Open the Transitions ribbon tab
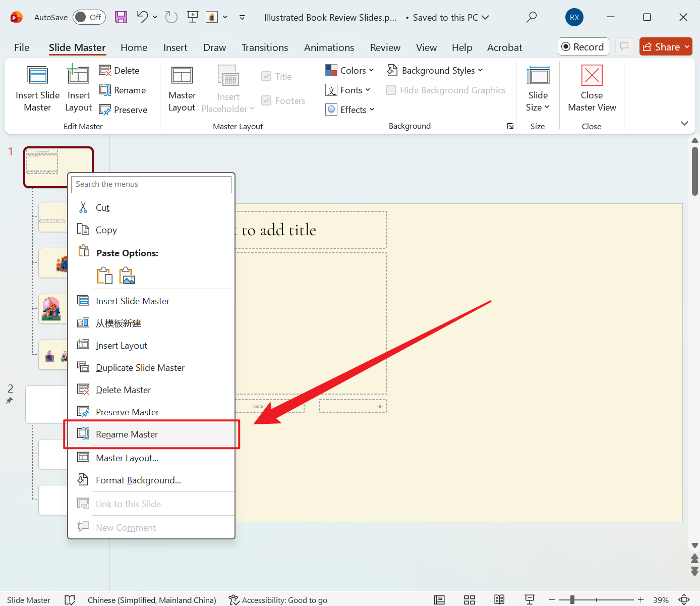This screenshot has height=606, width=700. coord(264,47)
